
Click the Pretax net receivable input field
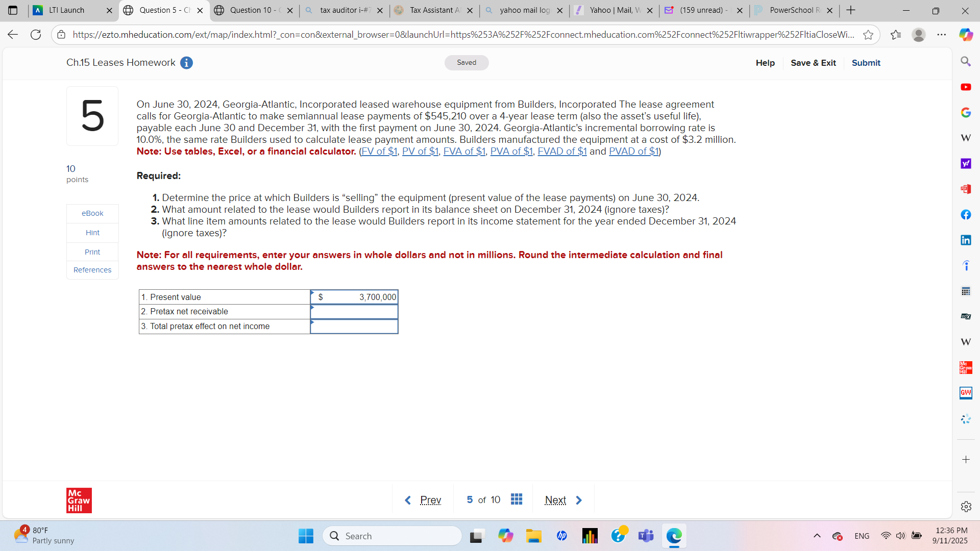tap(355, 311)
